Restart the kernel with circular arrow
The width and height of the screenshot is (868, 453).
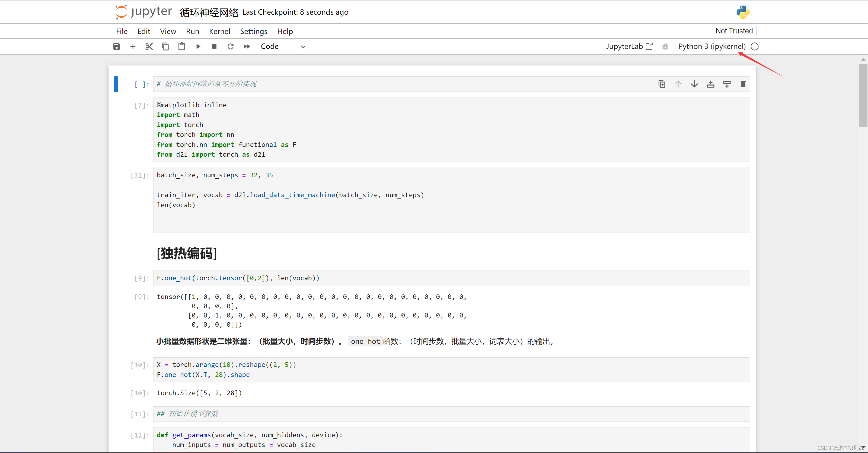[x=231, y=46]
